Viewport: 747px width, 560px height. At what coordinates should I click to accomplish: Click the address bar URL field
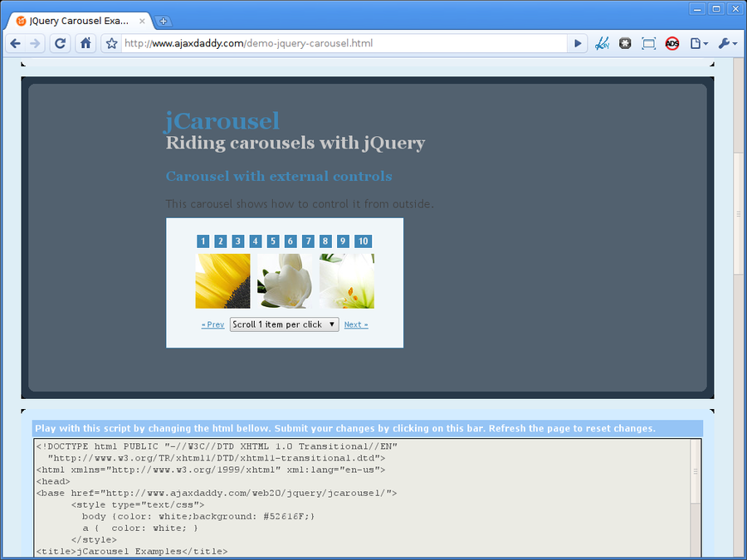pos(343,44)
